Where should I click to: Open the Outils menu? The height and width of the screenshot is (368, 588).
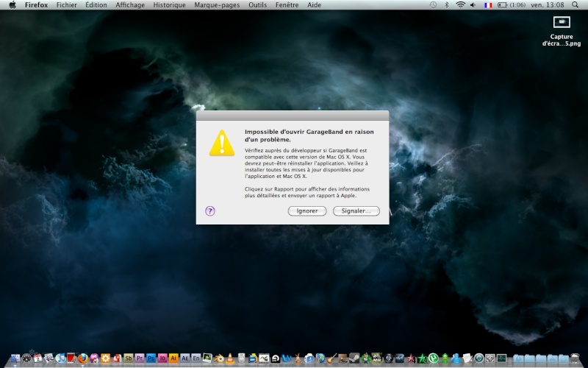(x=258, y=5)
